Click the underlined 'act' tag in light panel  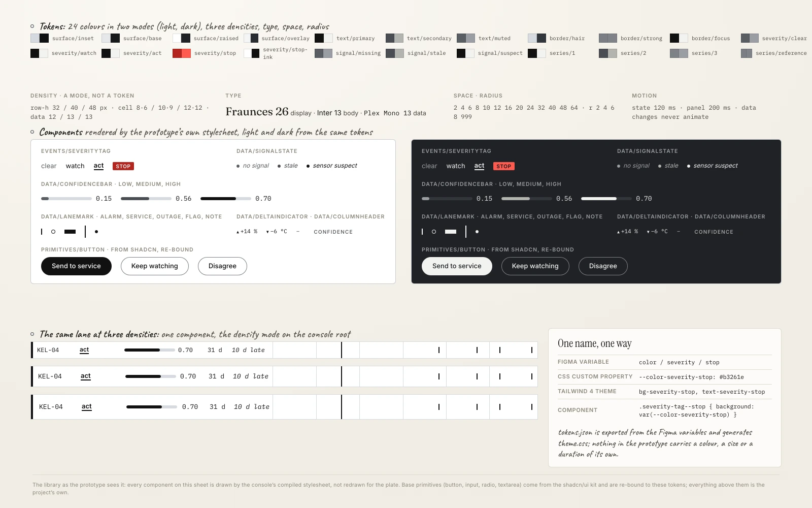coord(98,166)
